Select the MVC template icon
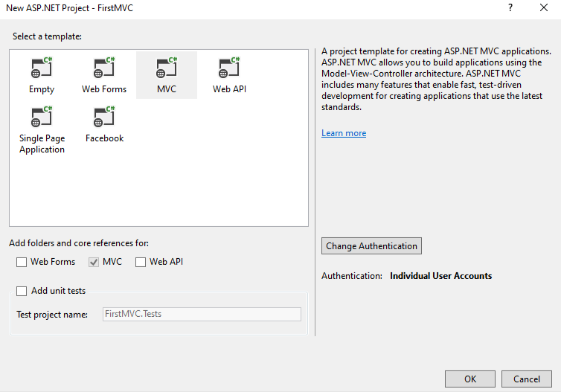The width and height of the screenshot is (561, 392). point(167,67)
